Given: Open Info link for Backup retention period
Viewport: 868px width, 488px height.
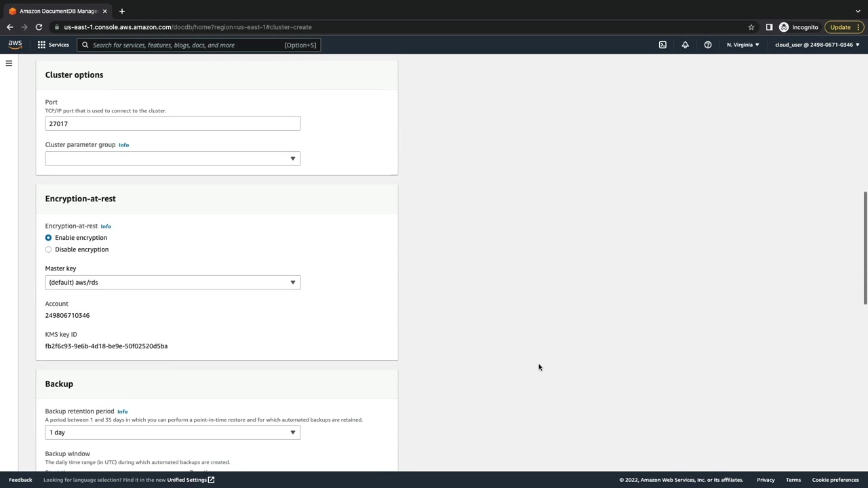Looking at the screenshot, I should point(122,411).
